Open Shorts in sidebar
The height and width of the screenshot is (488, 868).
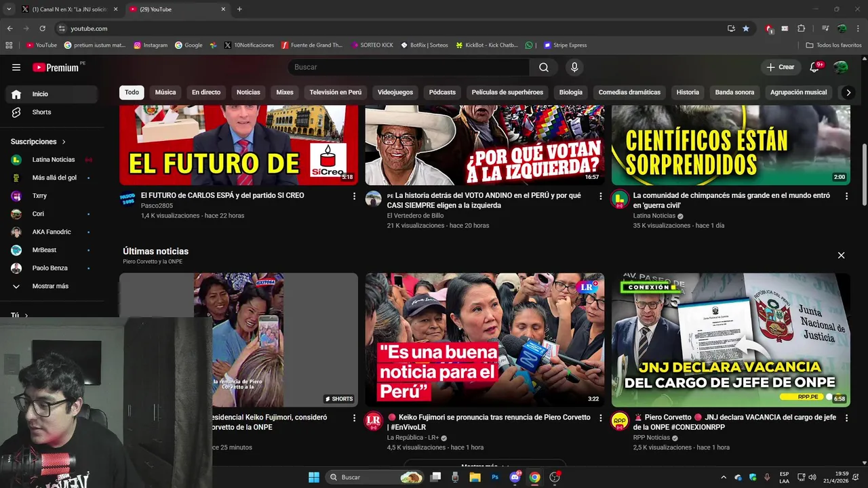(52, 112)
